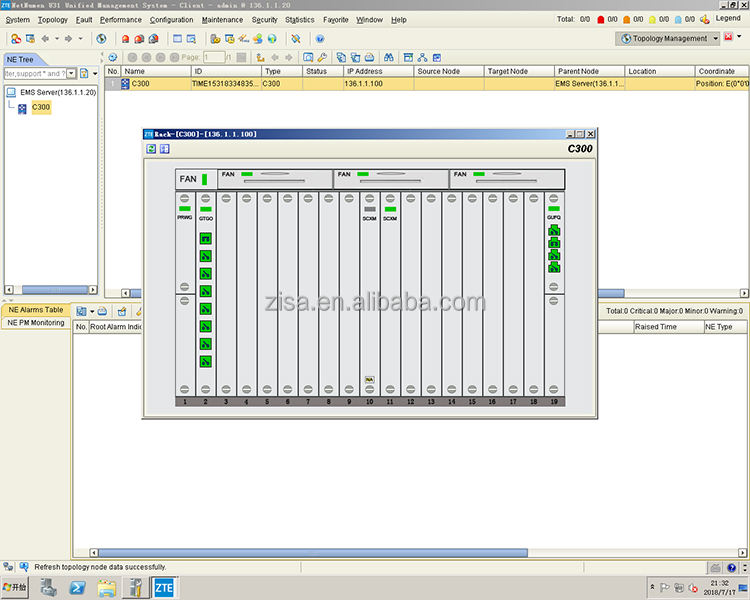
Task: Click the Windows Start button
Action: pyautogui.click(x=14, y=588)
